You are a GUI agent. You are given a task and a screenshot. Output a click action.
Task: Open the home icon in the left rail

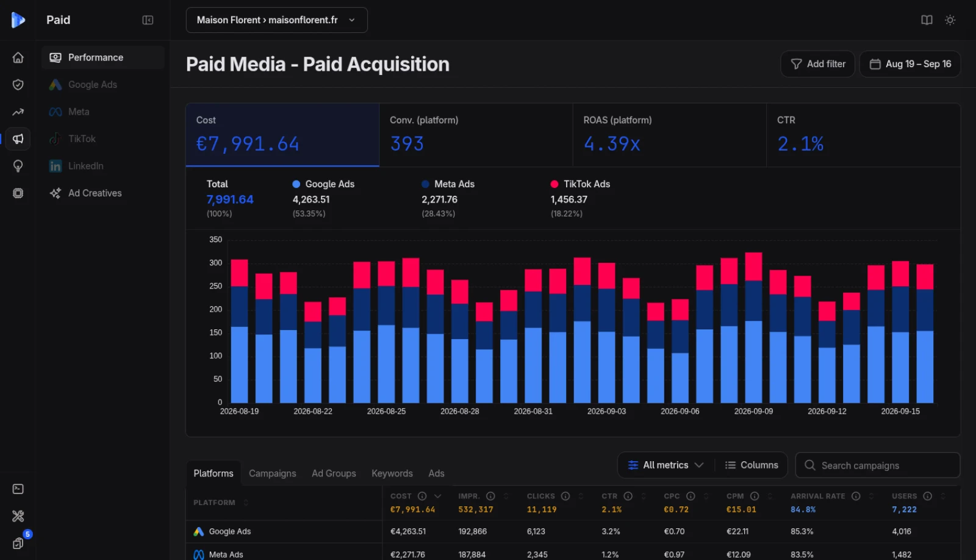tap(18, 57)
